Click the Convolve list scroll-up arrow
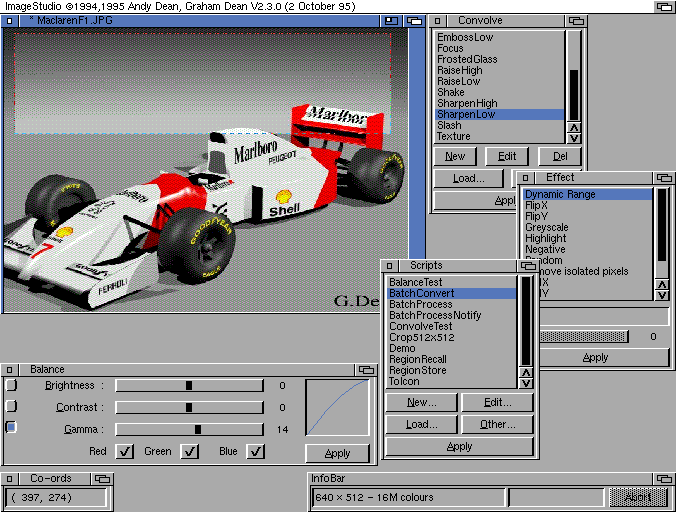The width and height of the screenshot is (676, 512). tap(574, 128)
